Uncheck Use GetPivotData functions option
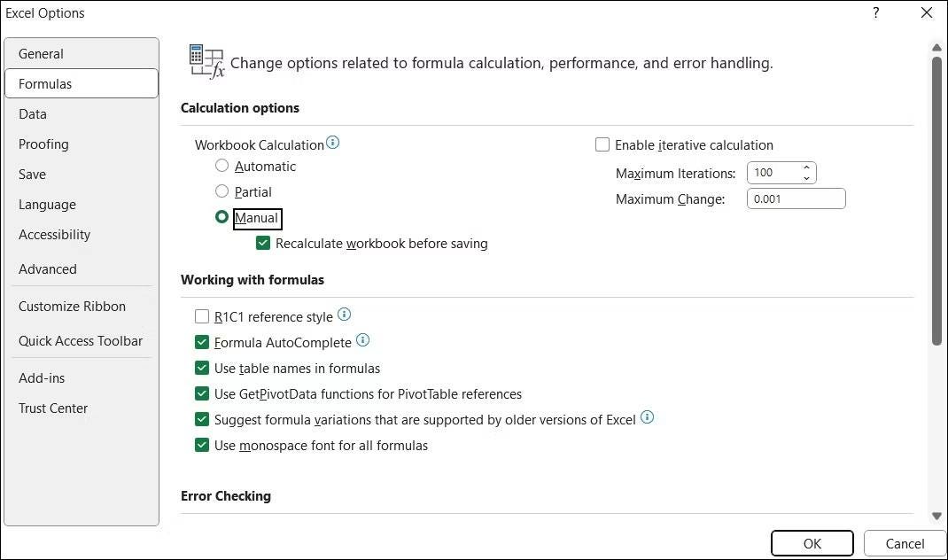The image size is (948, 560). 202,394
